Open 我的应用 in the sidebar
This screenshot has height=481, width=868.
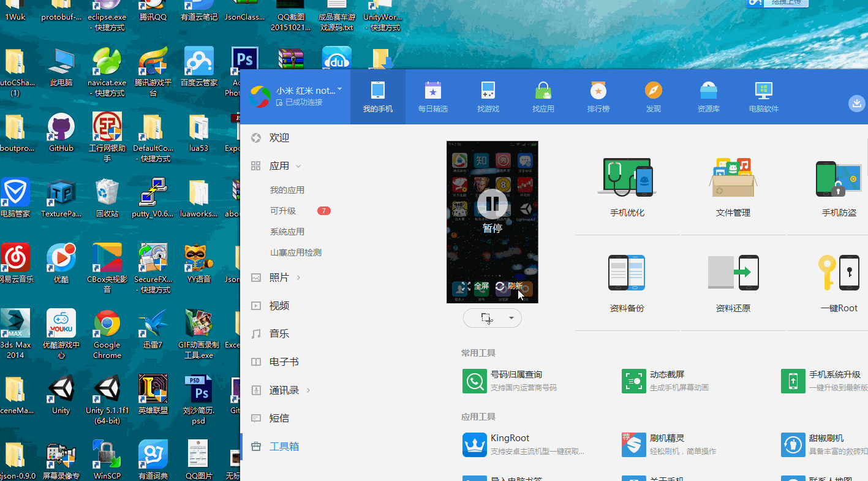pyautogui.click(x=287, y=190)
